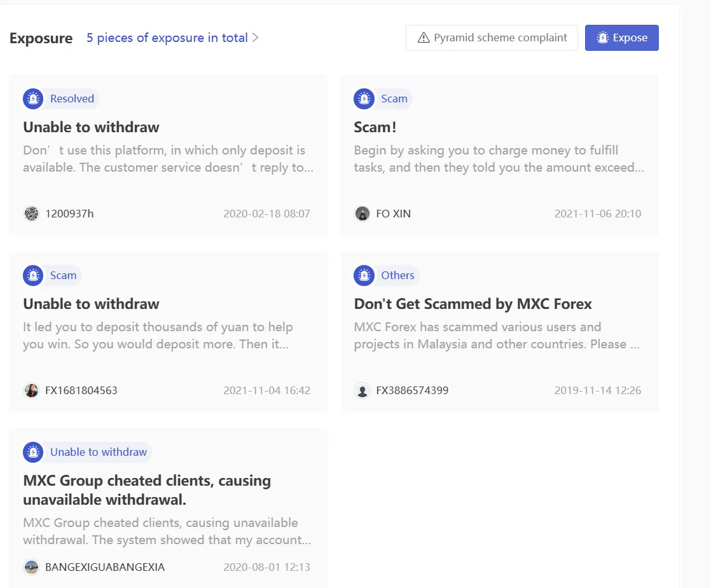This screenshot has width=711, height=588.
Task: Open 'Don't Get Scammed by MXC Forex' post
Action: (473, 304)
